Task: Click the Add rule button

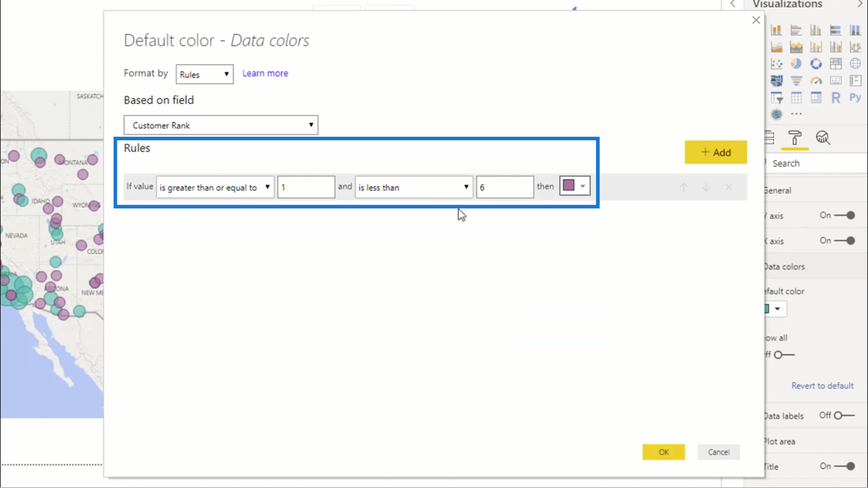Action: click(716, 152)
